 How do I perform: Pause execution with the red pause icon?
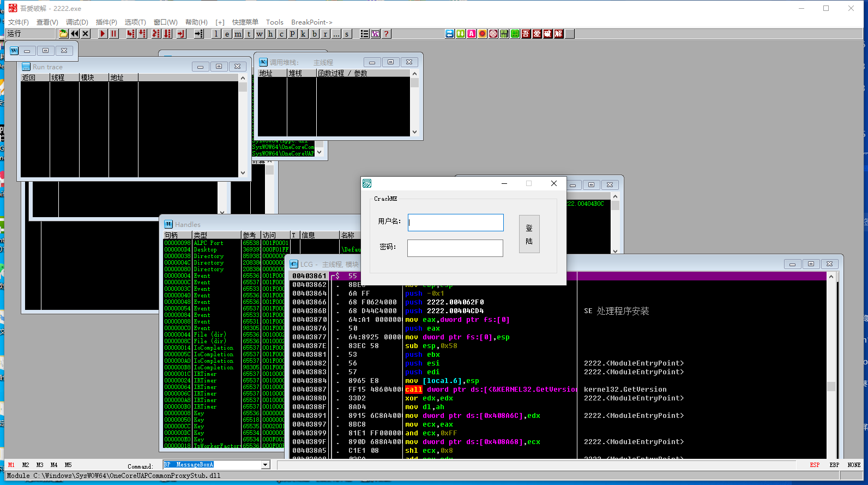tap(113, 34)
